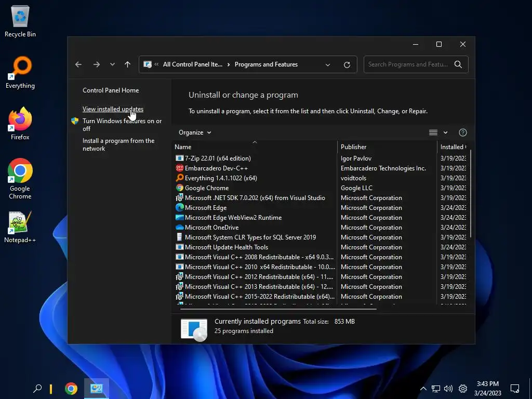Open the Firefox desktop shortcut
Viewport: 532px width, 399px height.
[20, 124]
